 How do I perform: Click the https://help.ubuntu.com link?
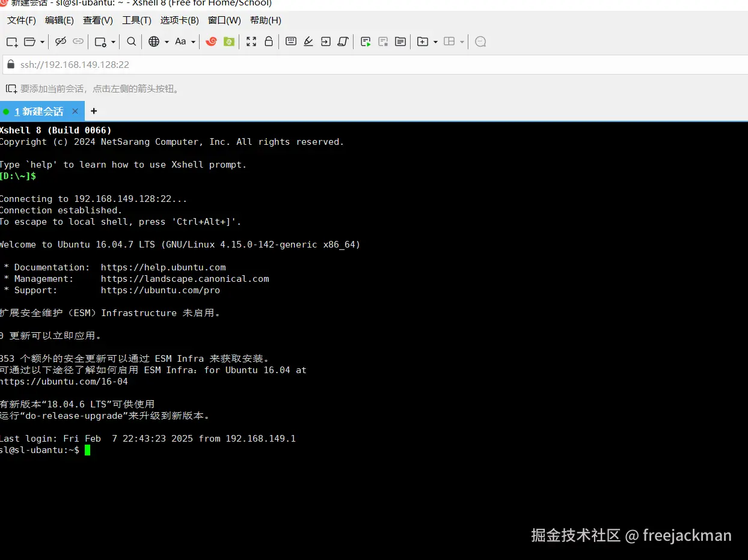(164, 267)
